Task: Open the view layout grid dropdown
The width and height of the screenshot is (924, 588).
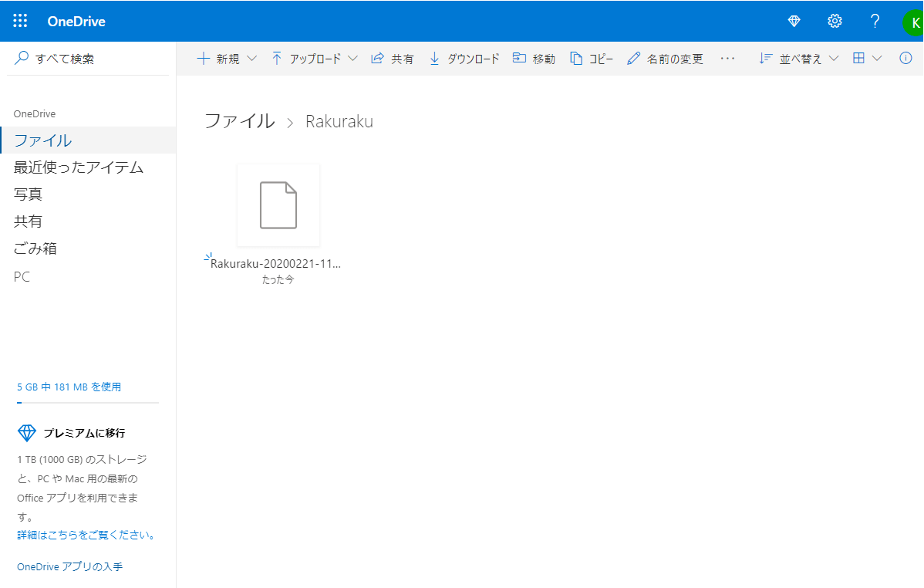Action: click(868, 59)
